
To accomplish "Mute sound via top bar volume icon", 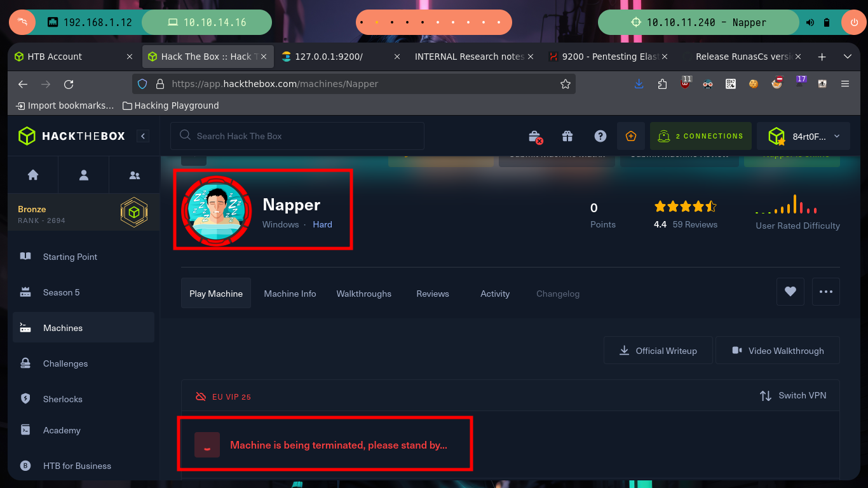I will tap(810, 22).
